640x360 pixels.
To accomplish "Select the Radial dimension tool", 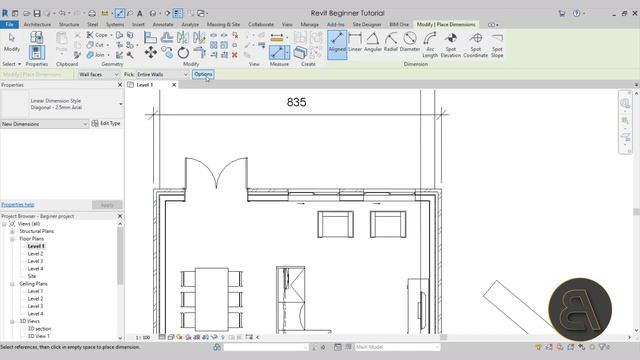I will coord(391,42).
